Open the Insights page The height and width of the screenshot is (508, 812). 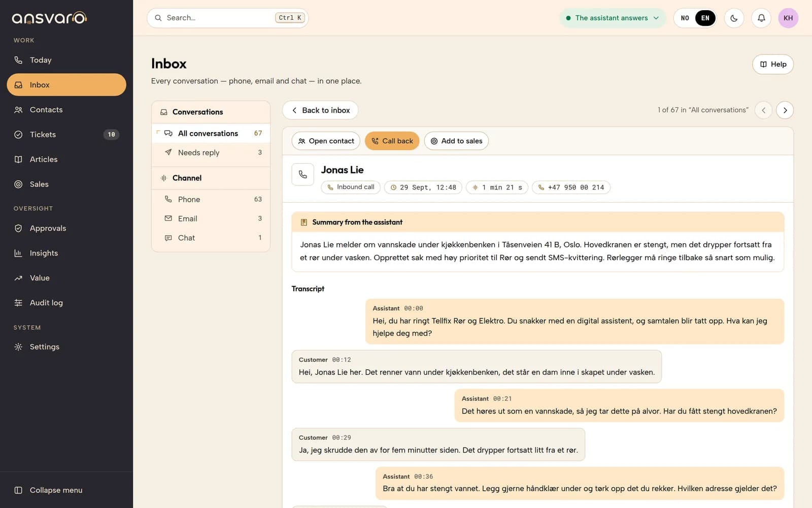(66, 253)
